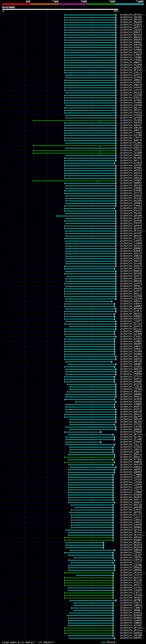Click the AV419088 query sequence label
Viewport: 146px width, 644px height.
coord(8,7)
